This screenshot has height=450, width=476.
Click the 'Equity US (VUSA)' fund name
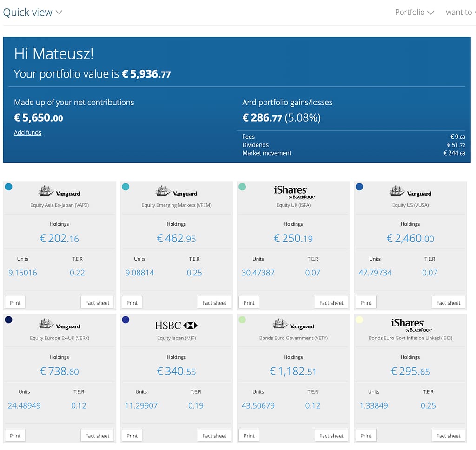point(410,205)
